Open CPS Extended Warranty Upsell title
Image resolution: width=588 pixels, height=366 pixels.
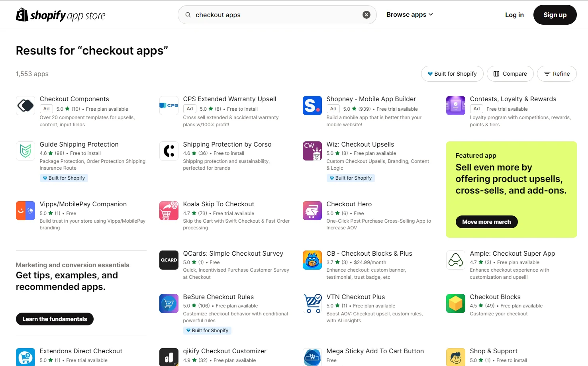click(x=229, y=99)
